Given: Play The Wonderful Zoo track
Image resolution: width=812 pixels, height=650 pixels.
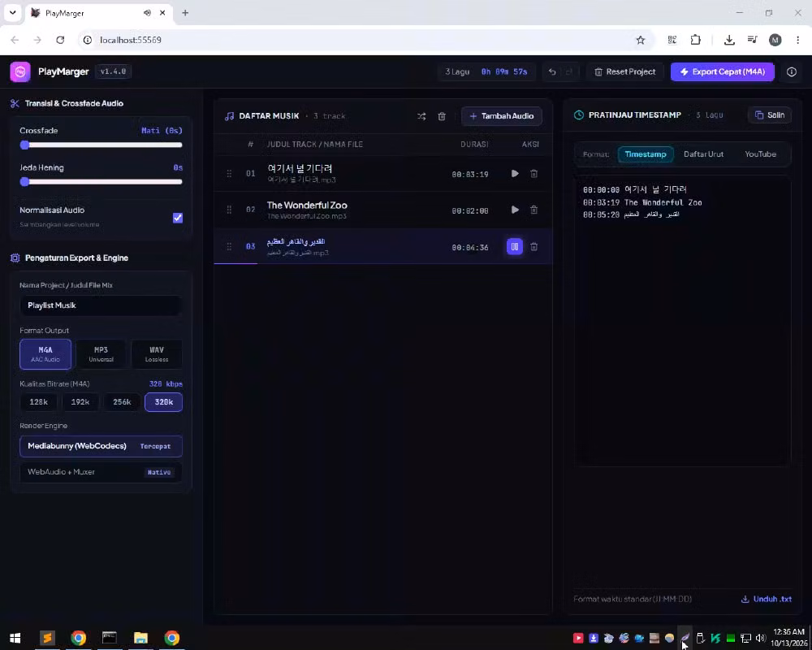Looking at the screenshot, I should 515,210.
